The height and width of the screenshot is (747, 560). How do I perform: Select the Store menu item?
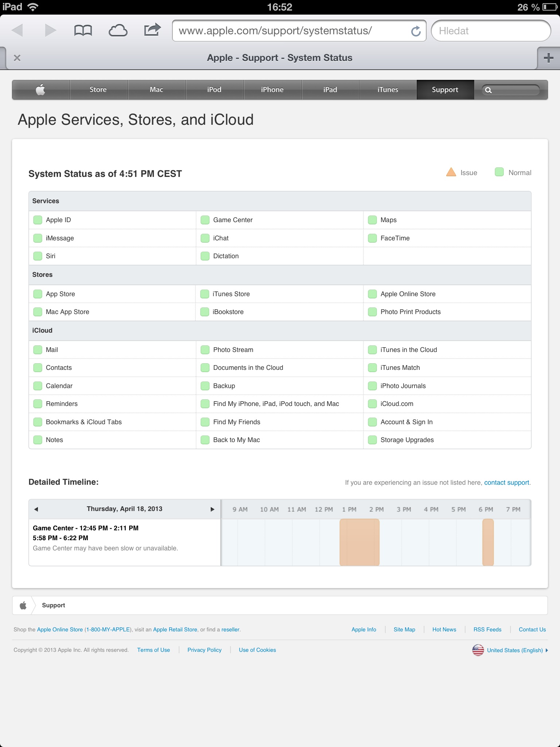coord(98,90)
